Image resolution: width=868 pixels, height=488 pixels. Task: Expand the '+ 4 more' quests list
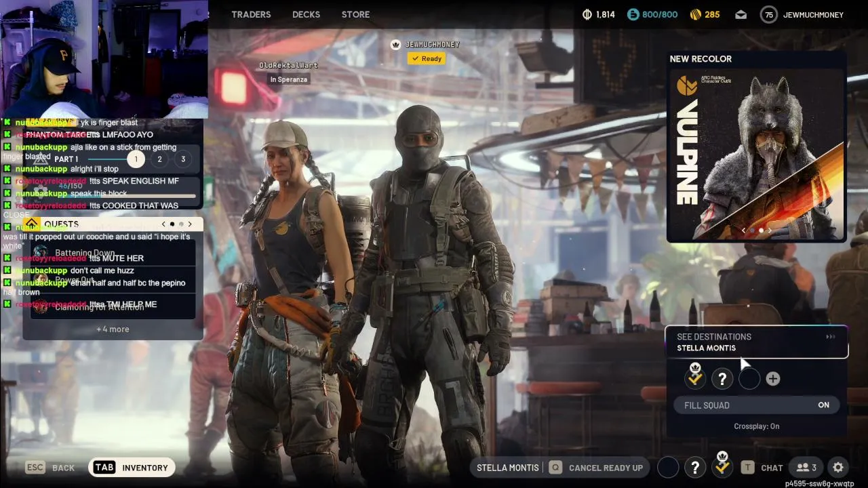coord(113,329)
